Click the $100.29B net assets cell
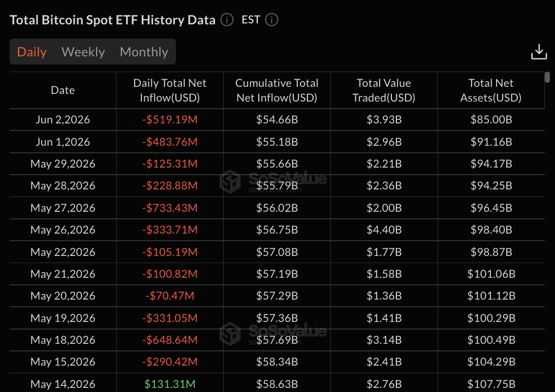Viewport: 555px width, 392px height. click(491, 318)
